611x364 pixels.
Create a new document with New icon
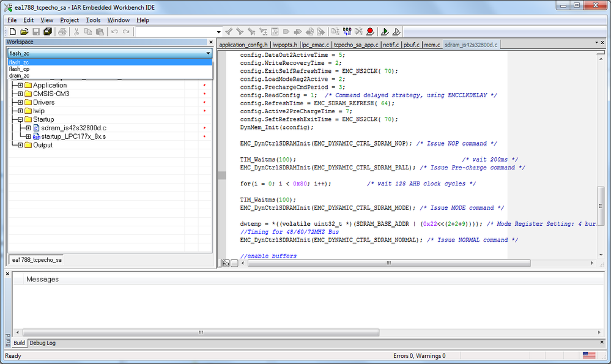[x=12, y=32]
